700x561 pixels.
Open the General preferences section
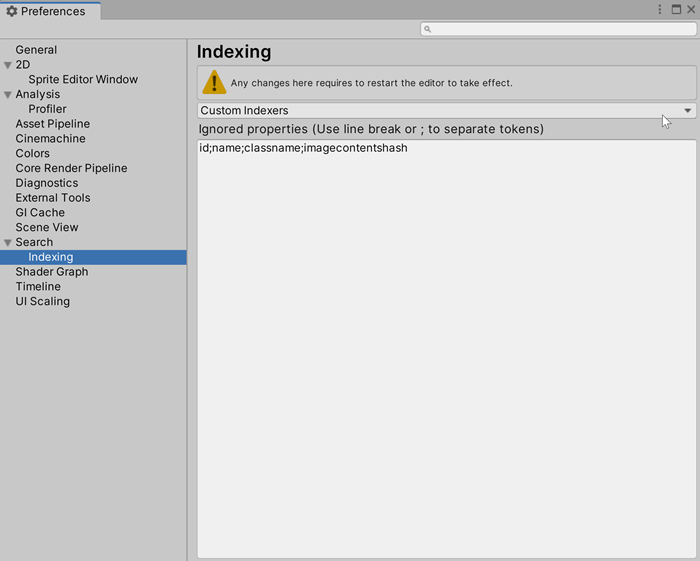point(36,50)
